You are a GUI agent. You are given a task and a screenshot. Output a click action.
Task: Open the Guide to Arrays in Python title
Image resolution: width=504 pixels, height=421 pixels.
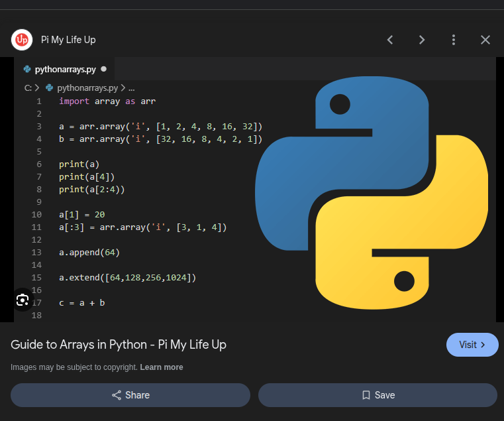click(x=119, y=345)
